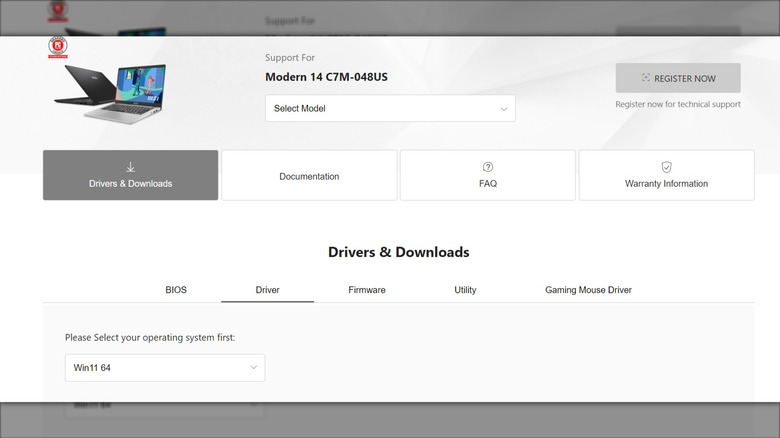Switch to the Utility tab

point(465,290)
